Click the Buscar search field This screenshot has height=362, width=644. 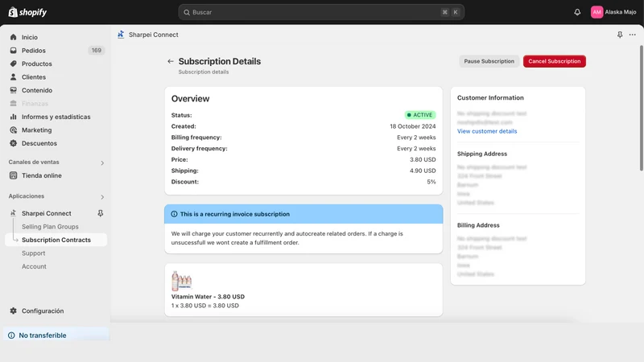click(x=321, y=12)
